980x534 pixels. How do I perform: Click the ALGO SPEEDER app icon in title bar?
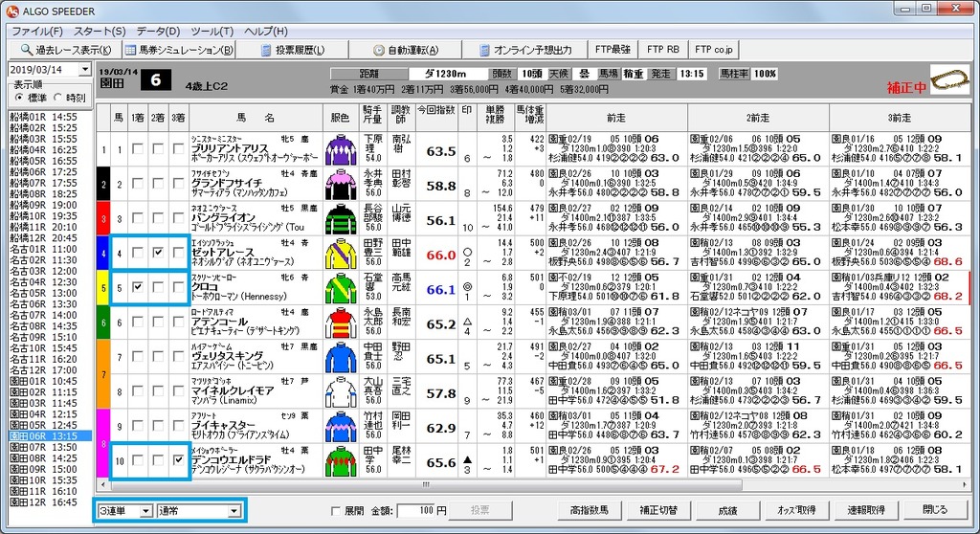pyautogui.click(x=11, y=11)
